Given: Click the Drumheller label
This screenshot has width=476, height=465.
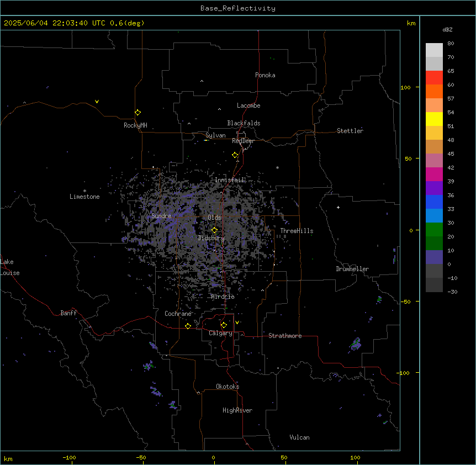Looking at the screenshot, I should coord(352,269).
